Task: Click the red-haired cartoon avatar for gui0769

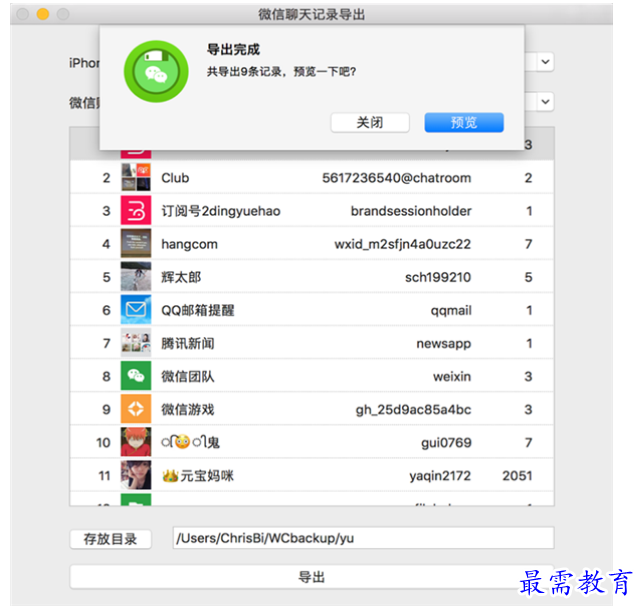Action: (x=136, y=442)
